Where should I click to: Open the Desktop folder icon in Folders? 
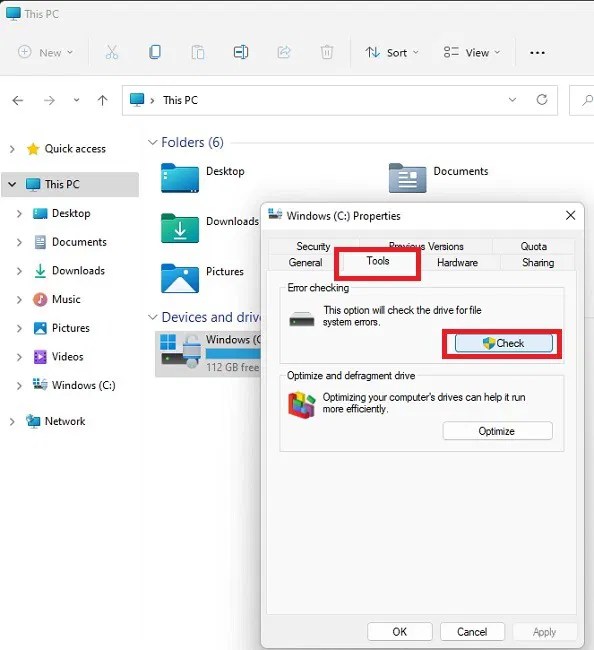[x=180, y=178]
